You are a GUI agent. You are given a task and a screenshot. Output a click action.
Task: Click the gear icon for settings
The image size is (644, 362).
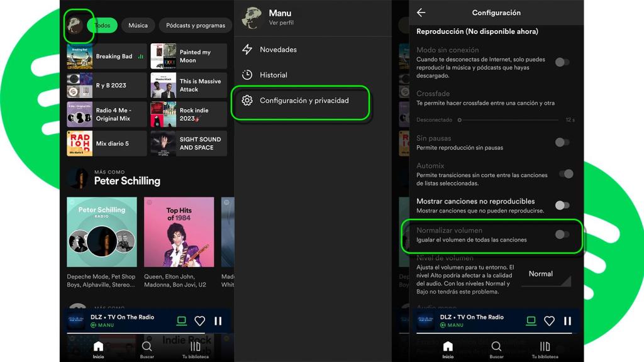click(x=247, y=101)
